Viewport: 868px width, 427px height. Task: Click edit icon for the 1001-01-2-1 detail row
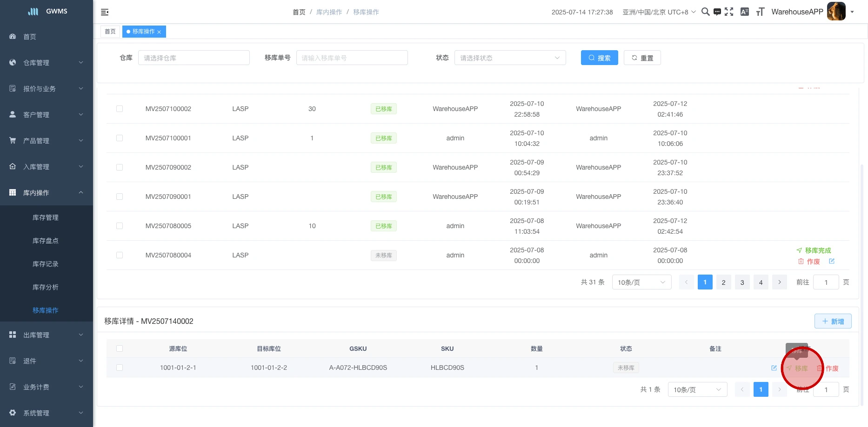pyautogui.click(x=774, y=368)
